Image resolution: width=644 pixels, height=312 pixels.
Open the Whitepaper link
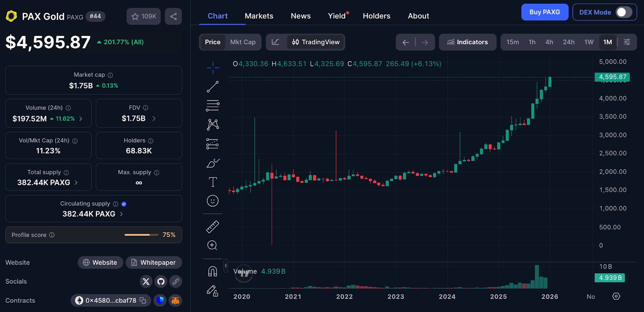[x=154, y=262]
